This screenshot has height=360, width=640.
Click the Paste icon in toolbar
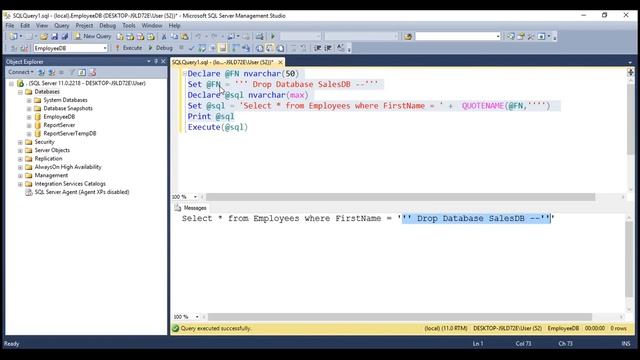pyautogui.click(x=184, y=36)
